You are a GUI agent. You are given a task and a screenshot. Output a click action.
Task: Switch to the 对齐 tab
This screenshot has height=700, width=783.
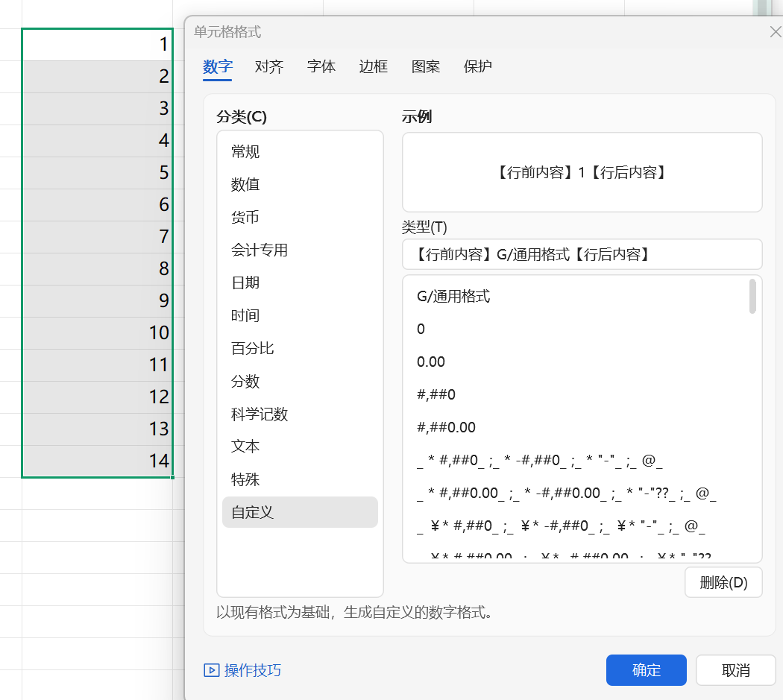[x=269, y=66]
